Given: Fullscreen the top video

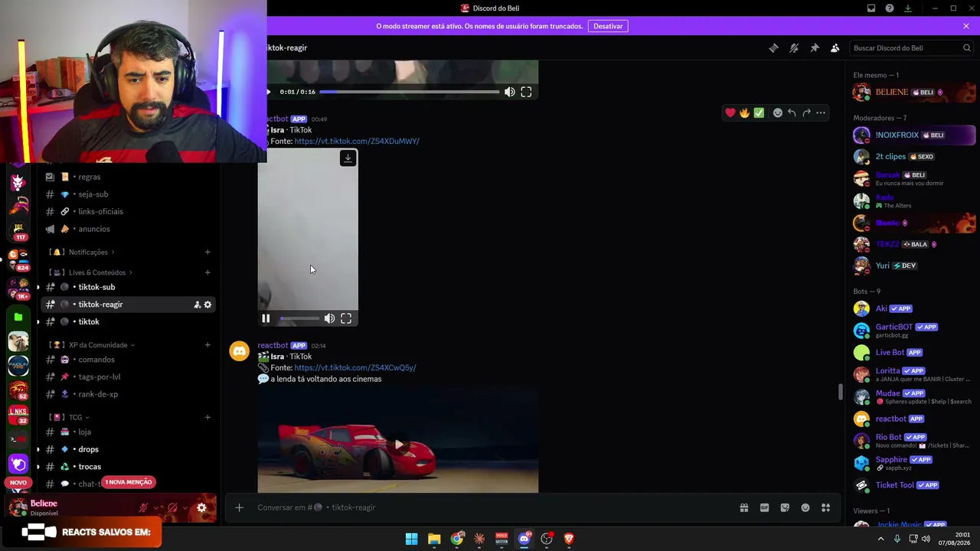Looking at the screenshot, I should [526, 92].
